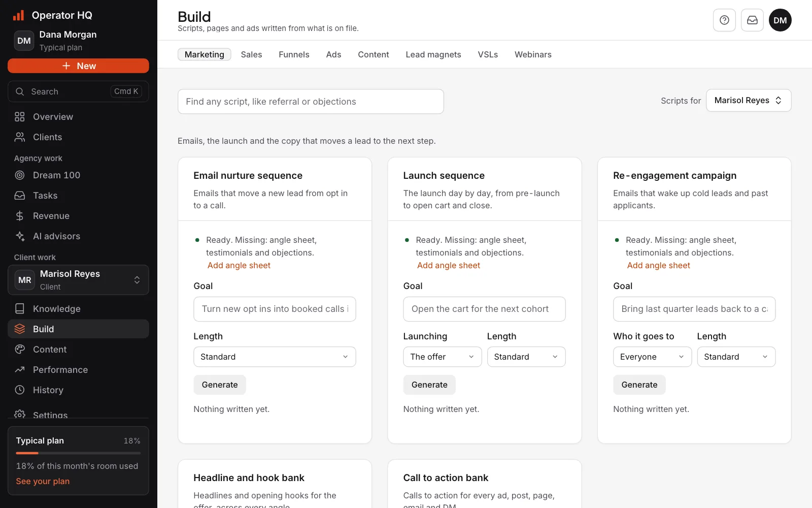The image size is (812, 508).
Task: Click the Performance trend icon
Action: (20, 370)
